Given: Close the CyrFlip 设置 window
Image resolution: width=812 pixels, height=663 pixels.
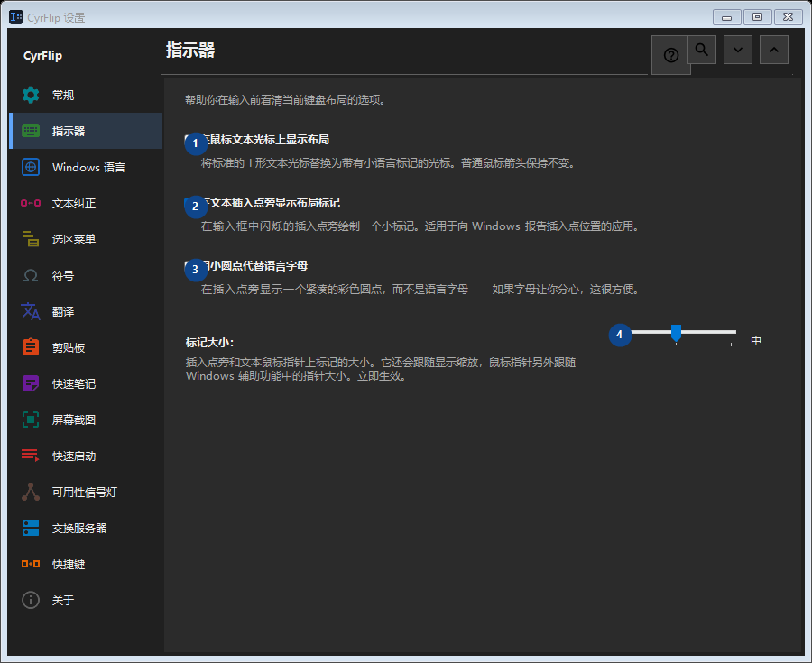Looking at the screenshot, I should pos(789,17).
